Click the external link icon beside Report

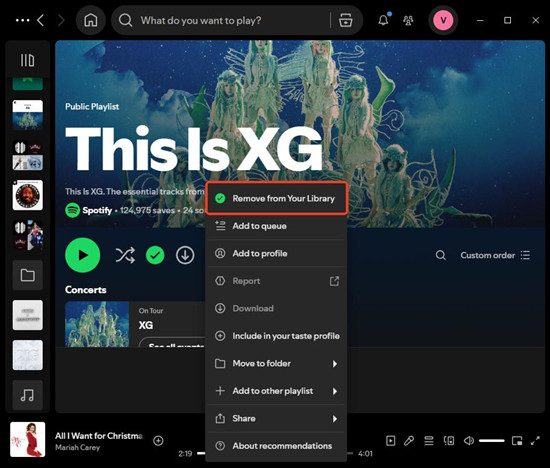click(334, 281)
